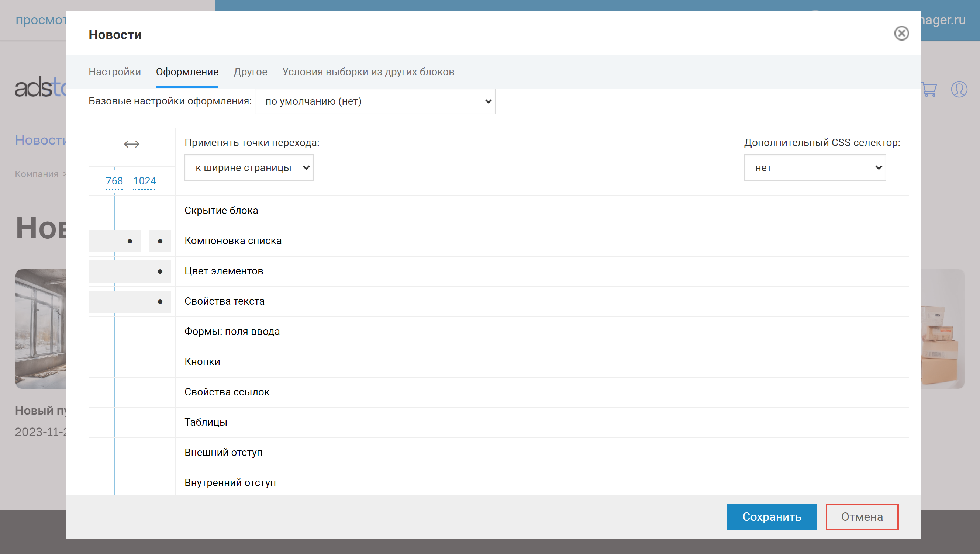Expand the Таблицы section
The height and width of the screenshot is (554, 980).
(x=542, y=422)
